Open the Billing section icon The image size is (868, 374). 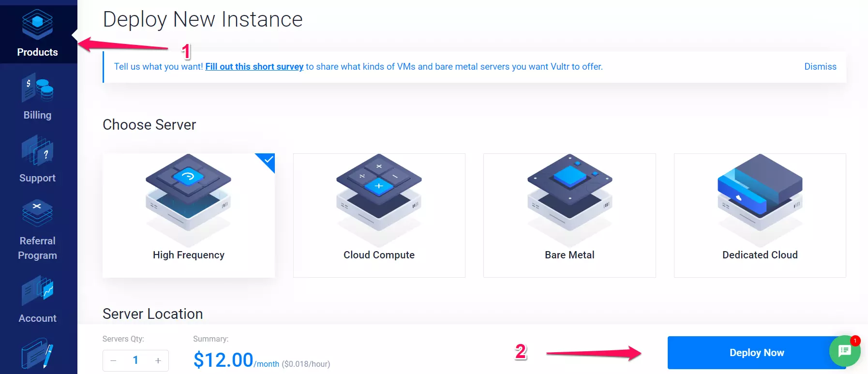pos(37,89)
